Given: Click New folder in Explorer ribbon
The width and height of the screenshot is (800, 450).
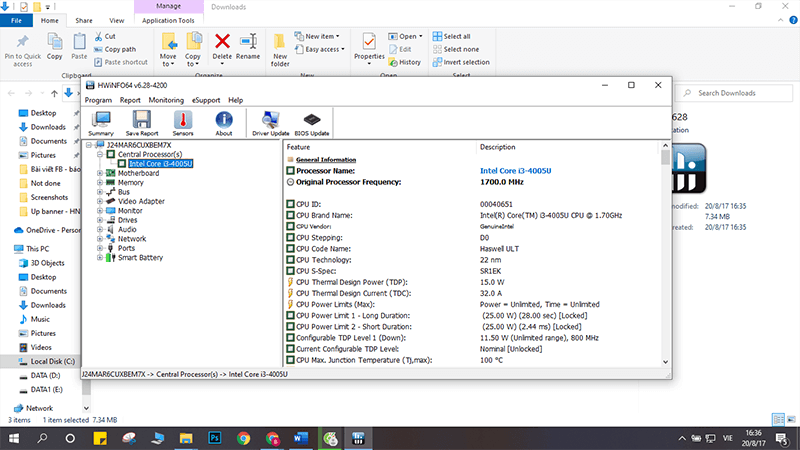Looking at the screenshot, I should tap(280, 51).
